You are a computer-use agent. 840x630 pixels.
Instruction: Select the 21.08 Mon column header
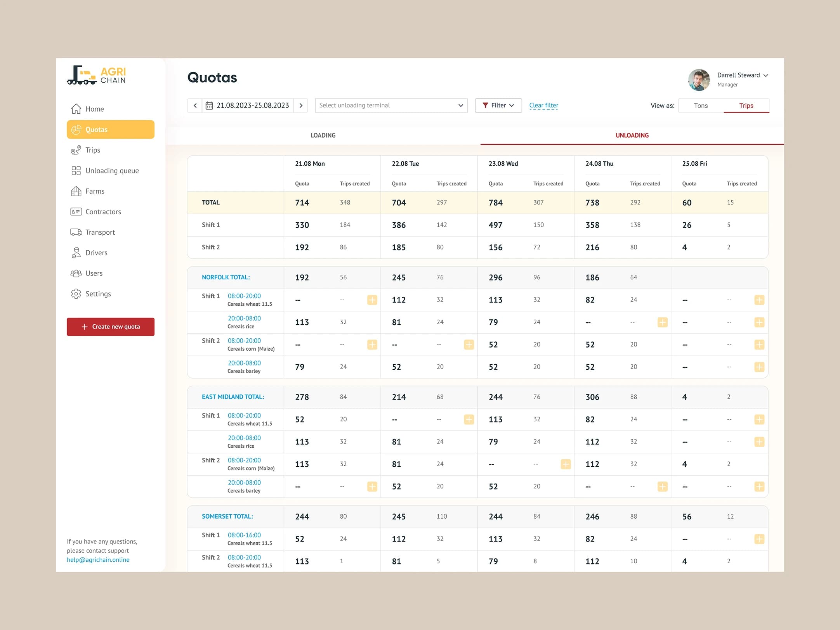310,164
